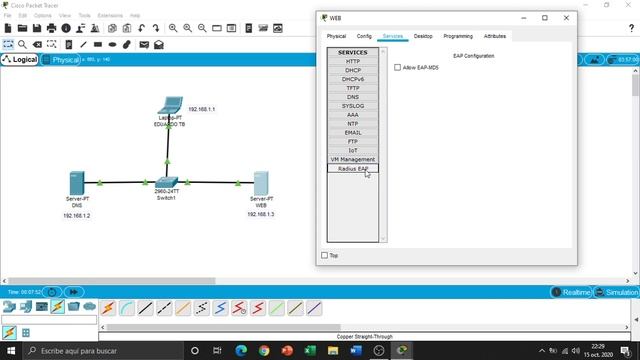The height and width of the screenshot is (360, 640).
Task: Switch to Simulation mode
Action: pos(616,292)
